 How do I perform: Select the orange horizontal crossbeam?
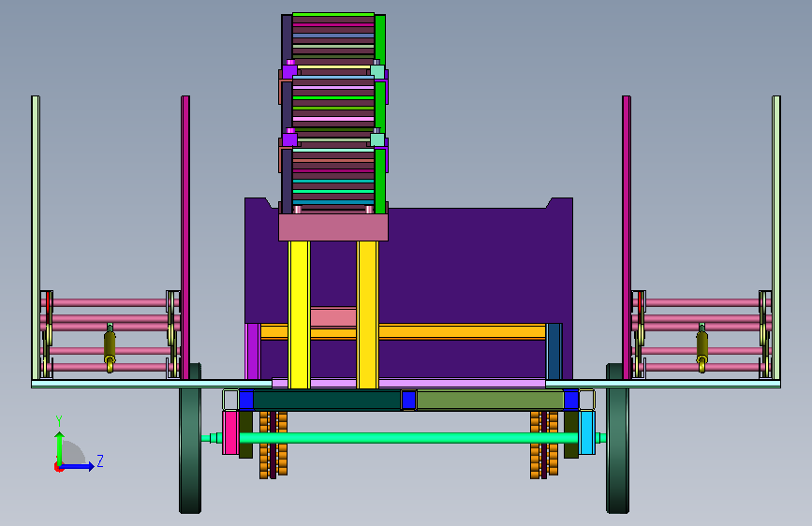[461, 331]
